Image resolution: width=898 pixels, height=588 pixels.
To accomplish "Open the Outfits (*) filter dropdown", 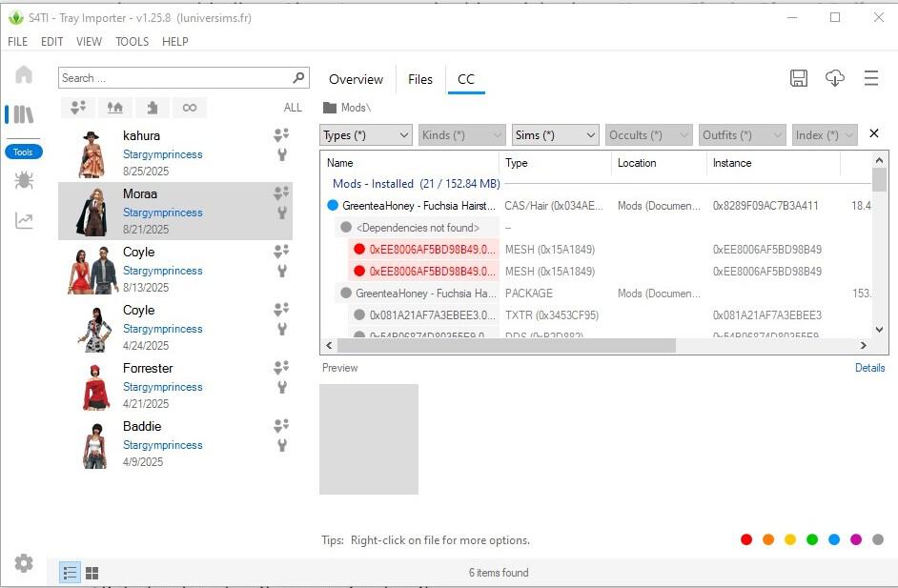I will [x=743, y=135].
